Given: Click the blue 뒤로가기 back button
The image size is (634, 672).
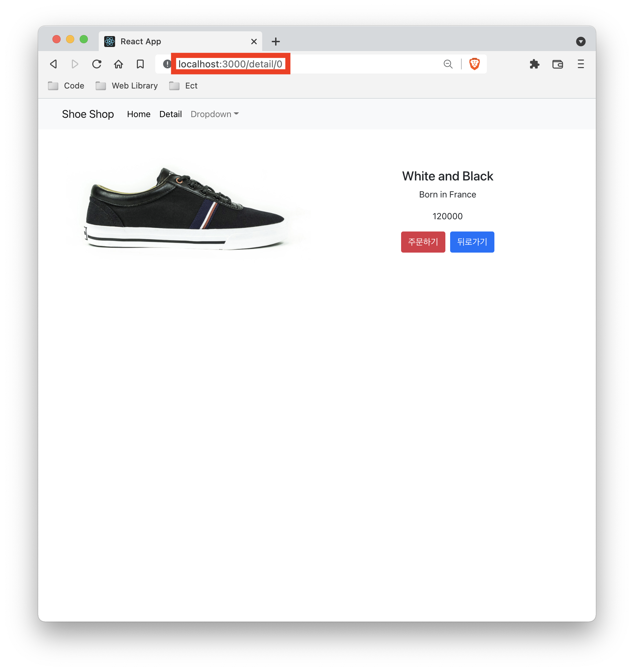Looking at the screenshot, I should (x=472, y=242).
